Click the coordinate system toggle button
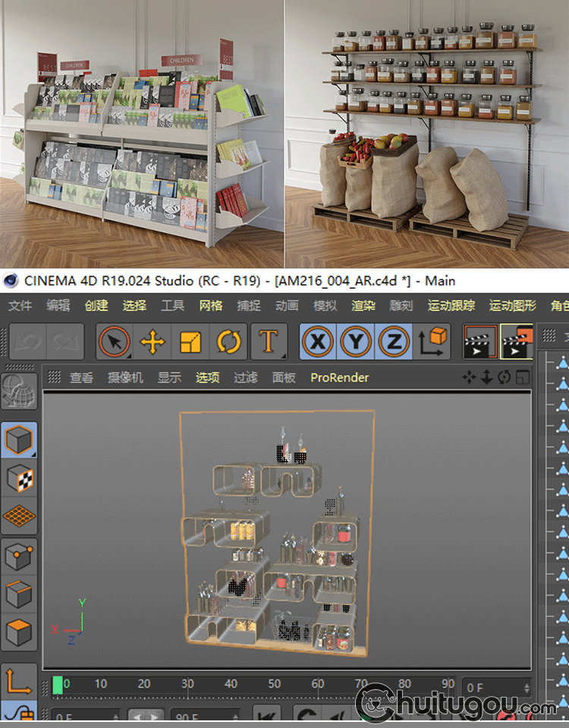 (434, 342)
